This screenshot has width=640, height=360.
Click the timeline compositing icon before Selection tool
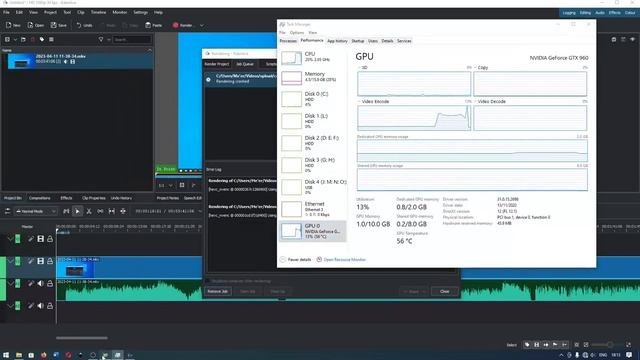click(66, 211)
